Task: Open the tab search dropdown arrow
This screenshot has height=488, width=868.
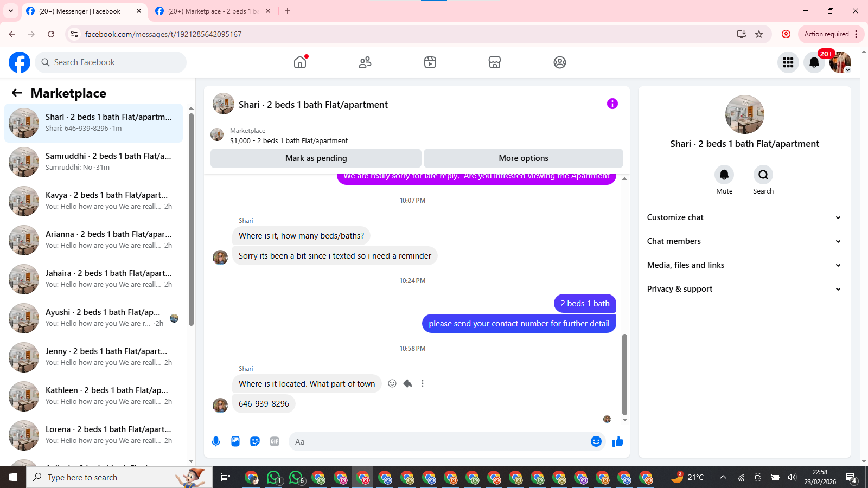Action: click(11, 11)
